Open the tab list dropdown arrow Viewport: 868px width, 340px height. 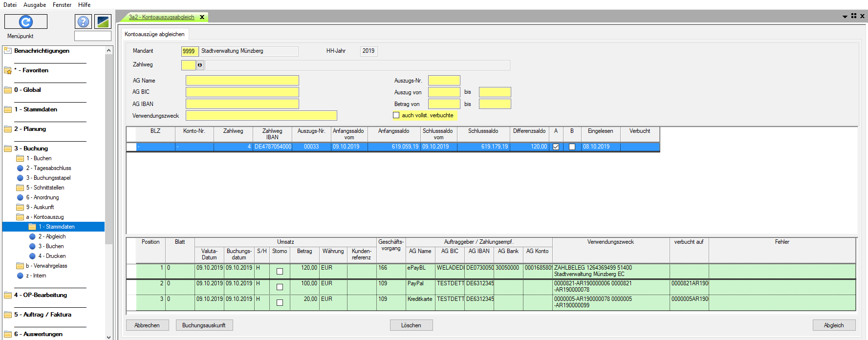point(845,17)
